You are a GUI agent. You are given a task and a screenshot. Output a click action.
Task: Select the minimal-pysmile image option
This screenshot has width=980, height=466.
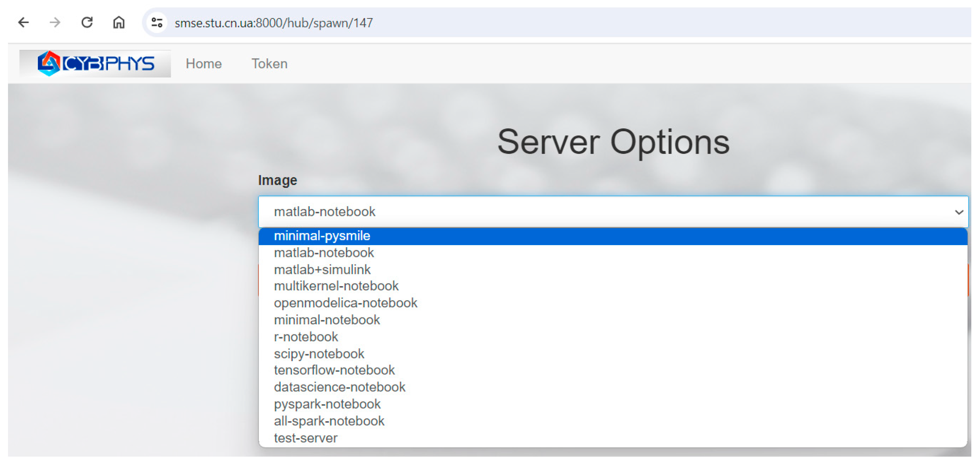point(322,236)
